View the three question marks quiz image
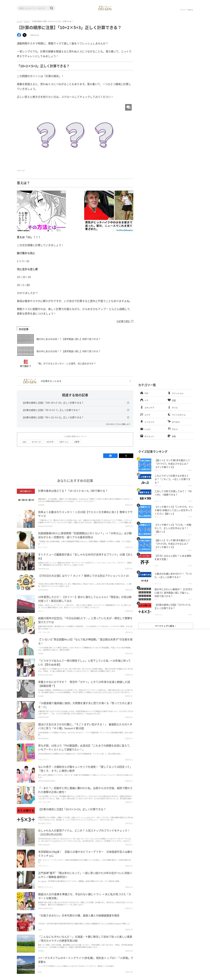This screenshot has height=980, width=210. [x=75, y=135]
